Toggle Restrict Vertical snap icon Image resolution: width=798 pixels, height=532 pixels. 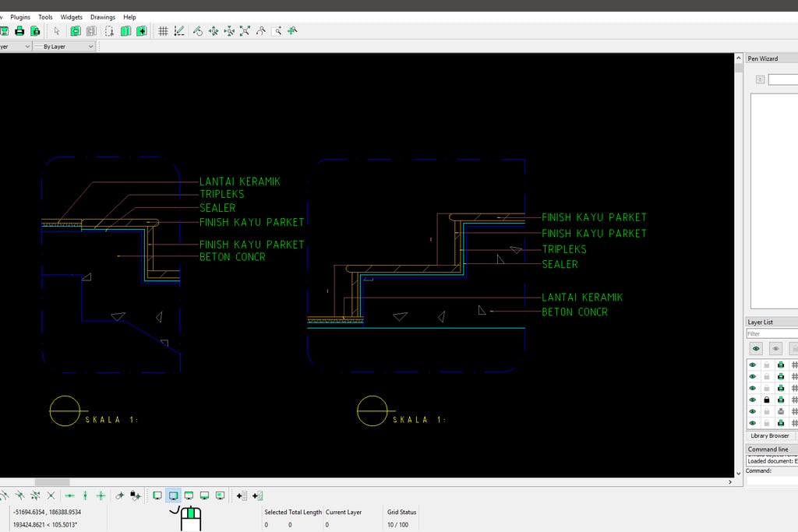point(86,495)
